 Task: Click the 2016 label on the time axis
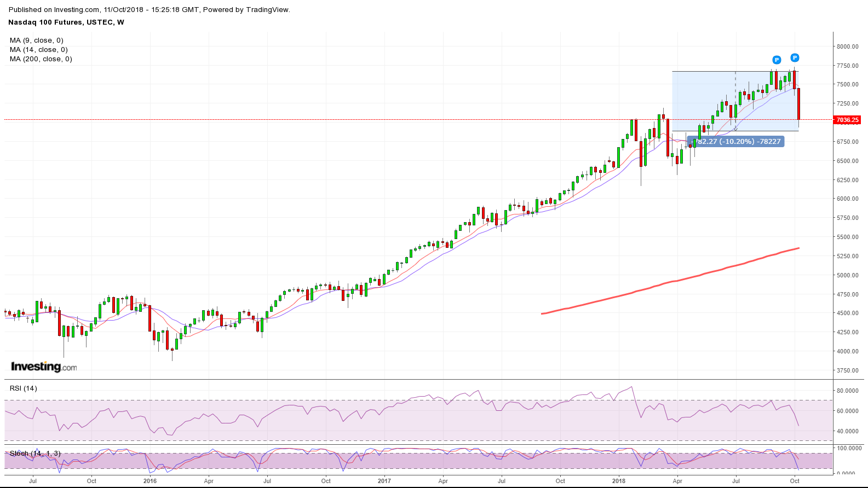coord(150,481)
